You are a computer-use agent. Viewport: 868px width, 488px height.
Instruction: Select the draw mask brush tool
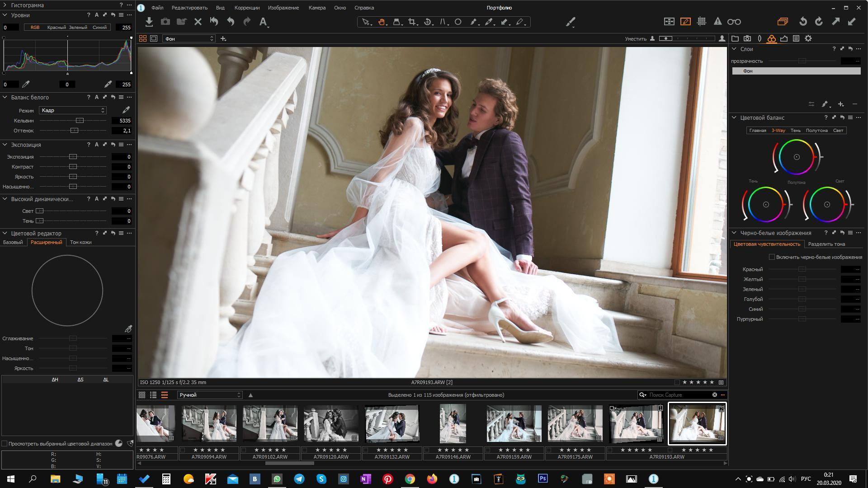473,22
